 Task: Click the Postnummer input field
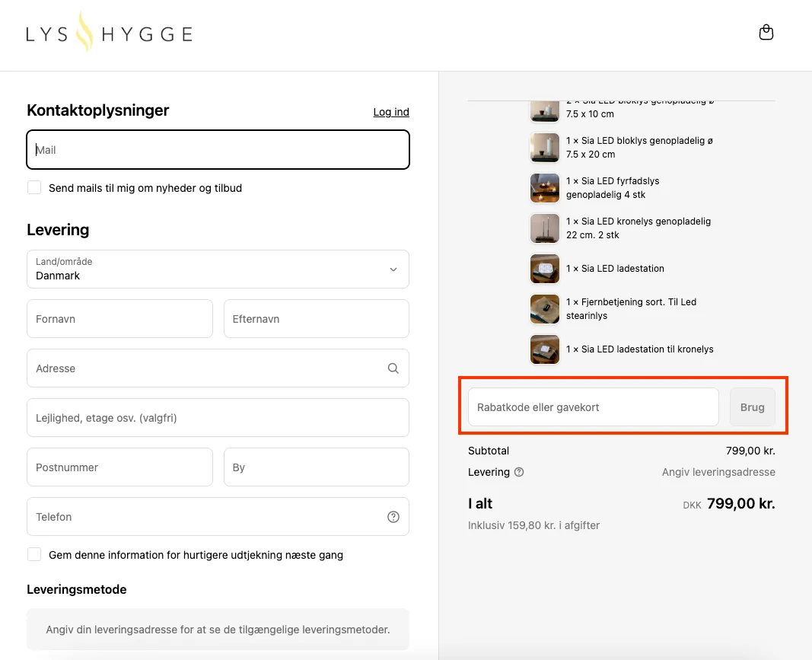119,467
